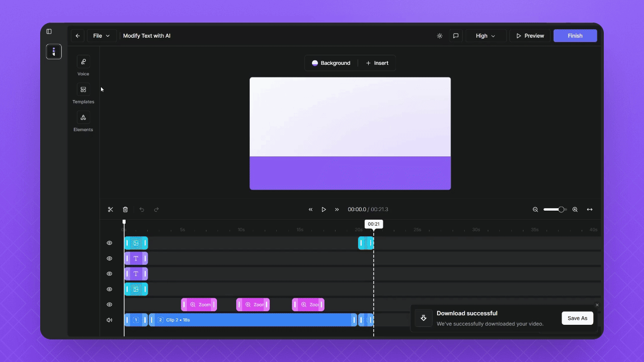Hide the first image track with eye icon
The height and width of the screenshot is (362, 644).
point(110,243)
